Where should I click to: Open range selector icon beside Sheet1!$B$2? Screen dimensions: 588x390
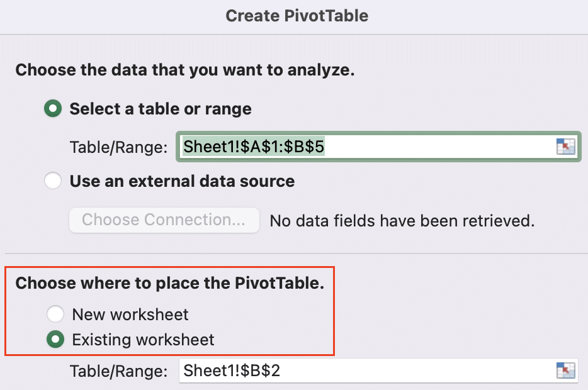pyautogui.click(x=565, y=370)
